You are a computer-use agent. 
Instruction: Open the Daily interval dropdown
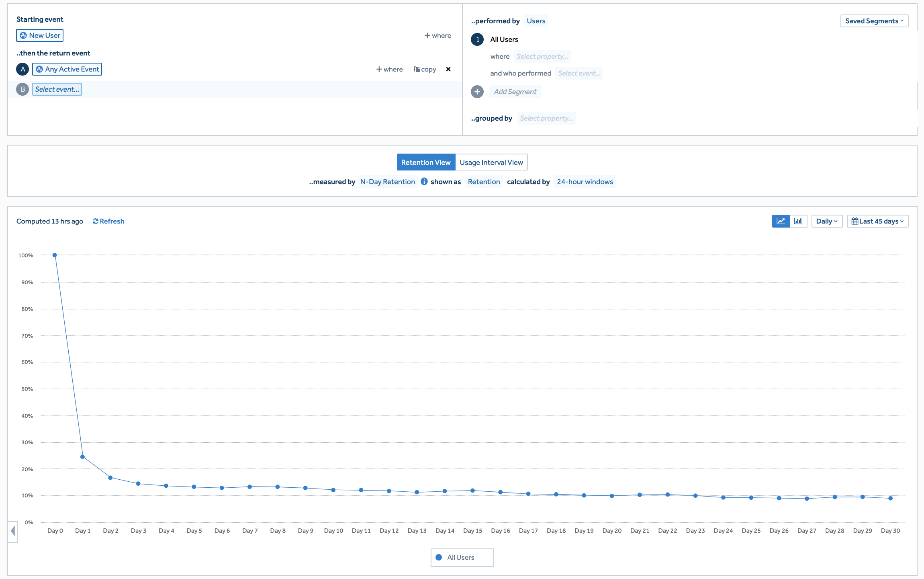(826, 221)
